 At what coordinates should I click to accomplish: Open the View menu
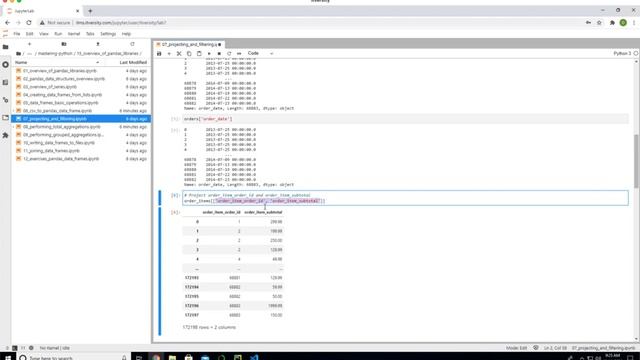coord(44,34)
